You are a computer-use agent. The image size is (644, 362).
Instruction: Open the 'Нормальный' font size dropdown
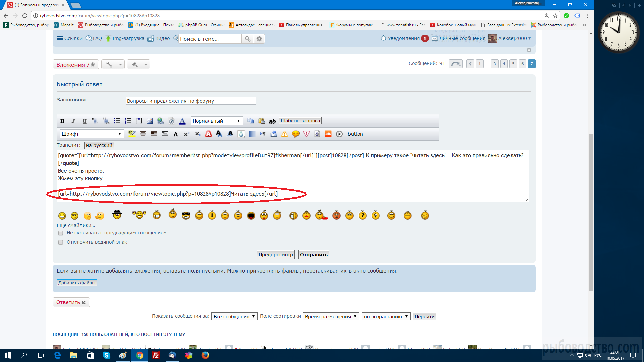(x=216, y=121)
